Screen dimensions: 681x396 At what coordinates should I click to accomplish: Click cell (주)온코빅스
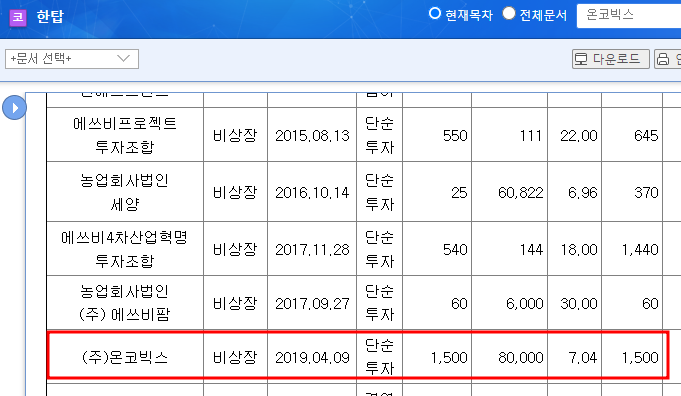pos(125,357)
